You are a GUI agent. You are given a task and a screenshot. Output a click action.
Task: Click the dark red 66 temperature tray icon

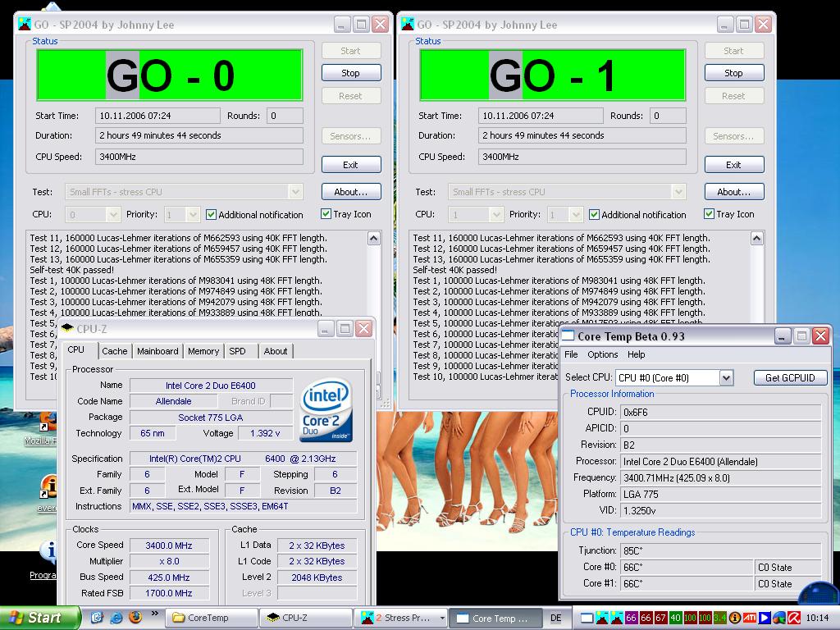tap(646, 618)
